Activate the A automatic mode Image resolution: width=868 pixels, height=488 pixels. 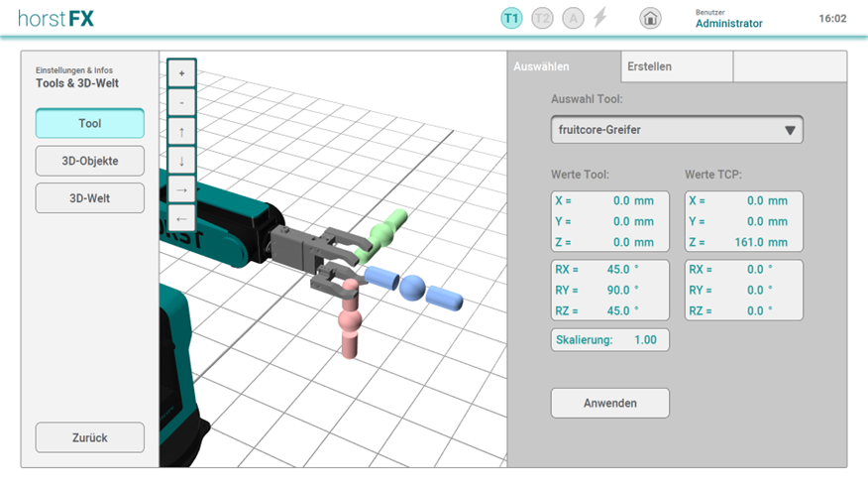tap(573, 18)
